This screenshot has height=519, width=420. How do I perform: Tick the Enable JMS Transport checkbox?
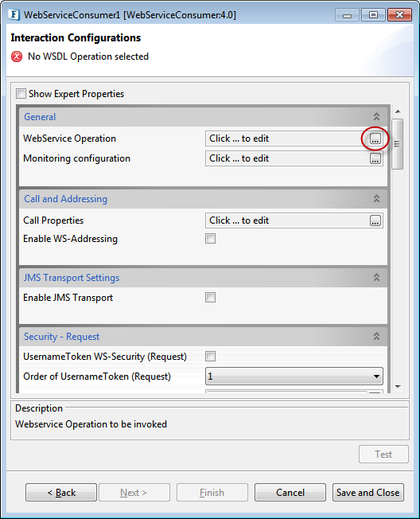tap(210, 297)
